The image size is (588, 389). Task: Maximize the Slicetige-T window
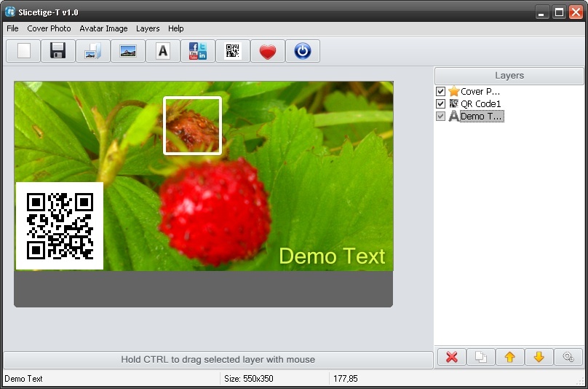tap(559, 12)
